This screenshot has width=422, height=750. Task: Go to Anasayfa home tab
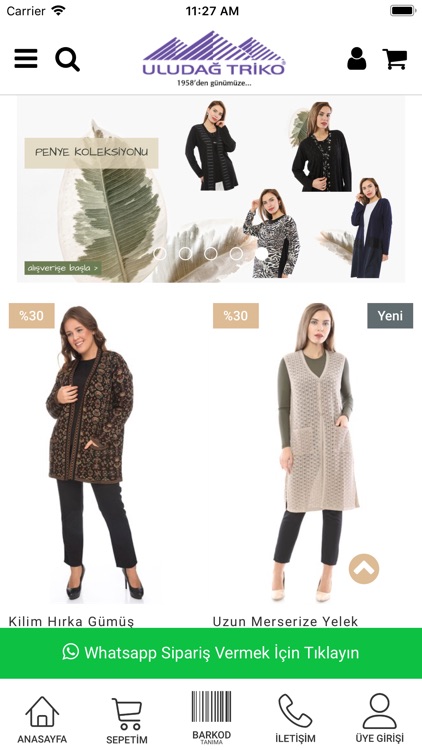coord(42,720)
